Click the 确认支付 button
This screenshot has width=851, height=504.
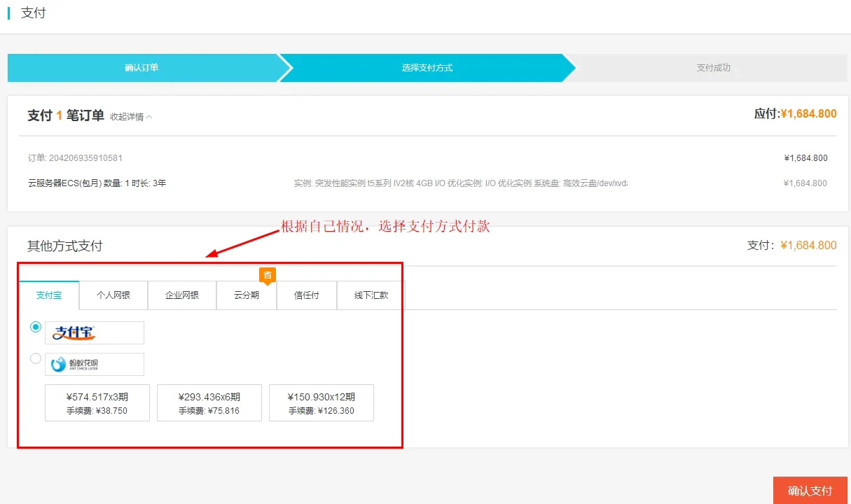click(810, 491)
